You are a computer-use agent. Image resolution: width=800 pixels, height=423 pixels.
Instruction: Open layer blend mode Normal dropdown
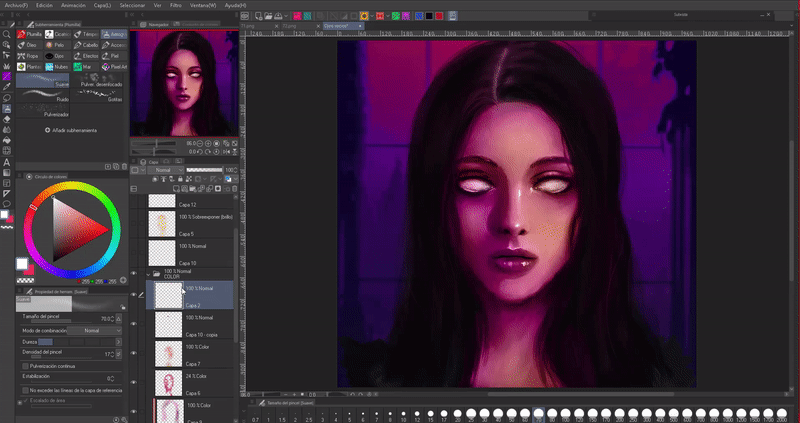(x=166, y=171)
